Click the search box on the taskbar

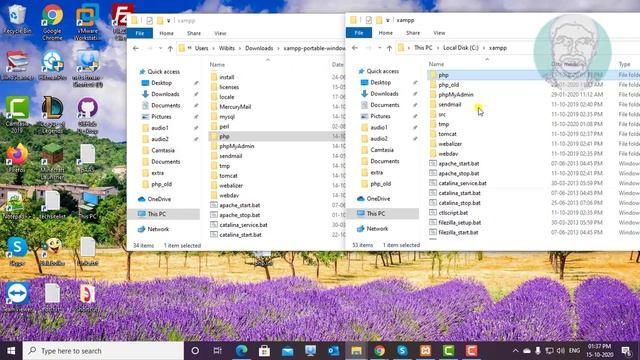coord(103,351)
